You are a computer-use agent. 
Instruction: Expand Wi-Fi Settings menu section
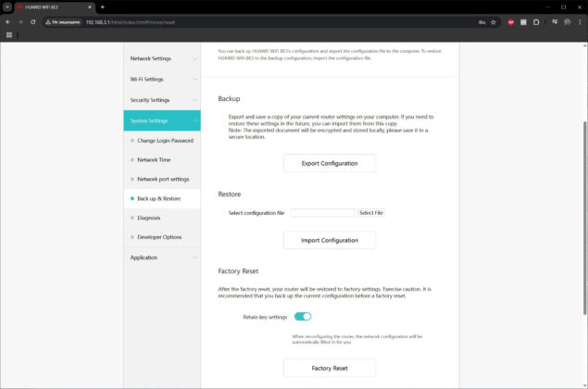tap(162, 79)
